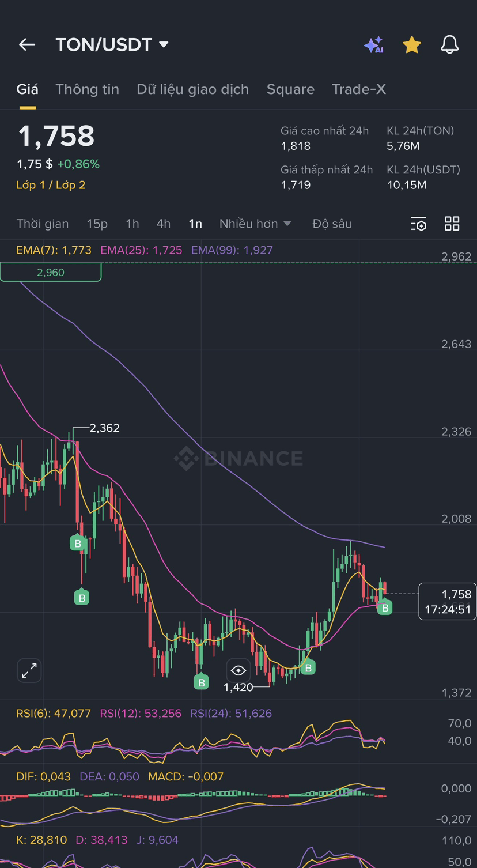Click the K: 28,810 KDJ label

[x=41, y=840]
